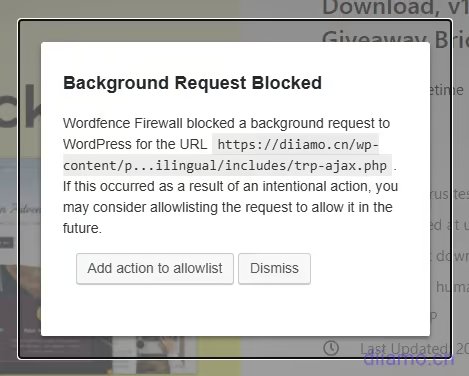Click the dimmed 'Download, v1' page title

click(395, 7)
